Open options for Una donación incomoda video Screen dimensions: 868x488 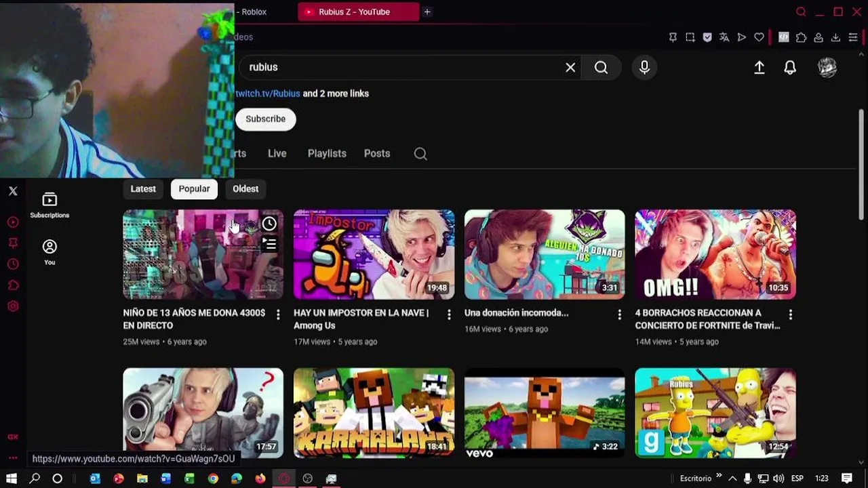click(x=619, y=314)
